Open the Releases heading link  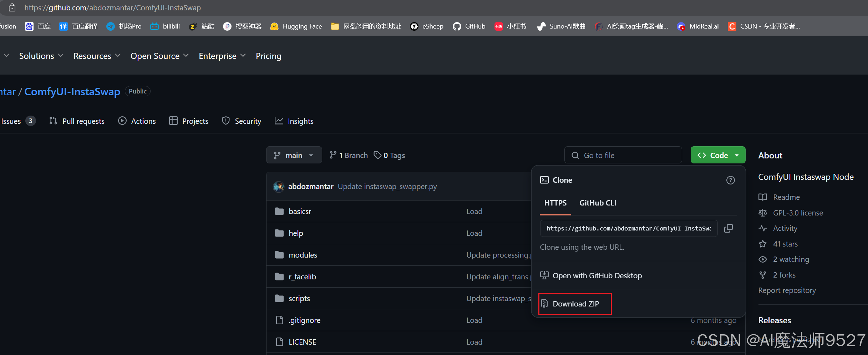pyautogui.click(x=775, y=320)
